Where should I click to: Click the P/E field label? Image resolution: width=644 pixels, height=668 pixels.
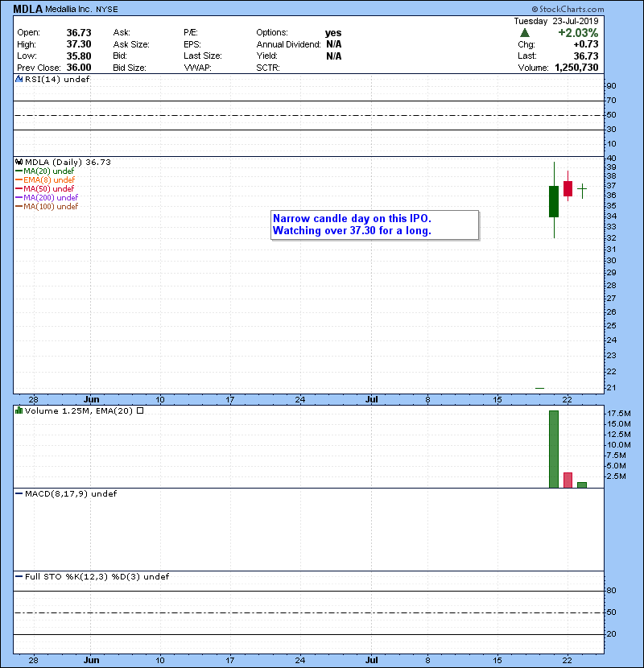(x=191, y=33)
